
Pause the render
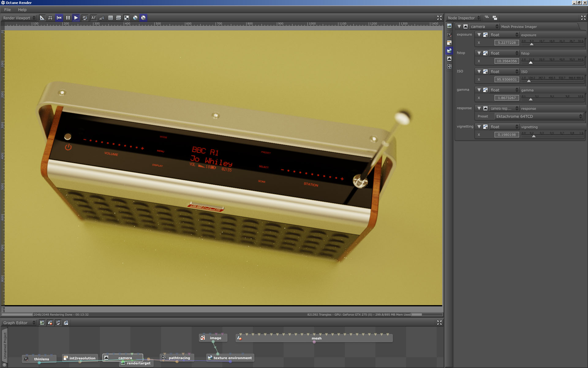click(x=68, y=18)
